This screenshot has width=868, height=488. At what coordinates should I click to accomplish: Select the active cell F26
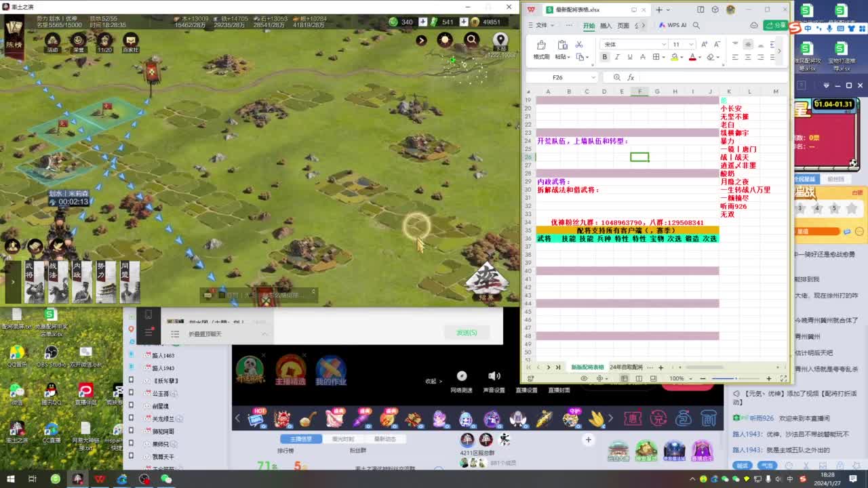(639, 157)
